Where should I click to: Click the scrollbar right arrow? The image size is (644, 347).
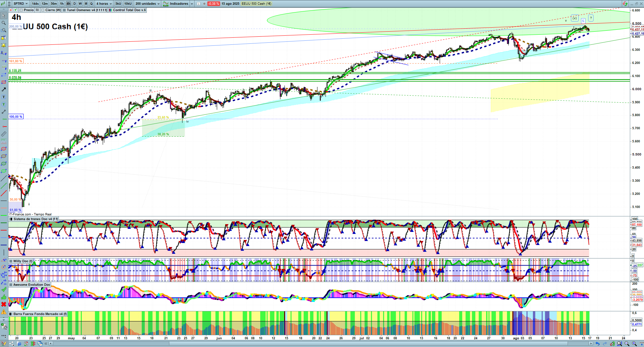tap(590, 344)
